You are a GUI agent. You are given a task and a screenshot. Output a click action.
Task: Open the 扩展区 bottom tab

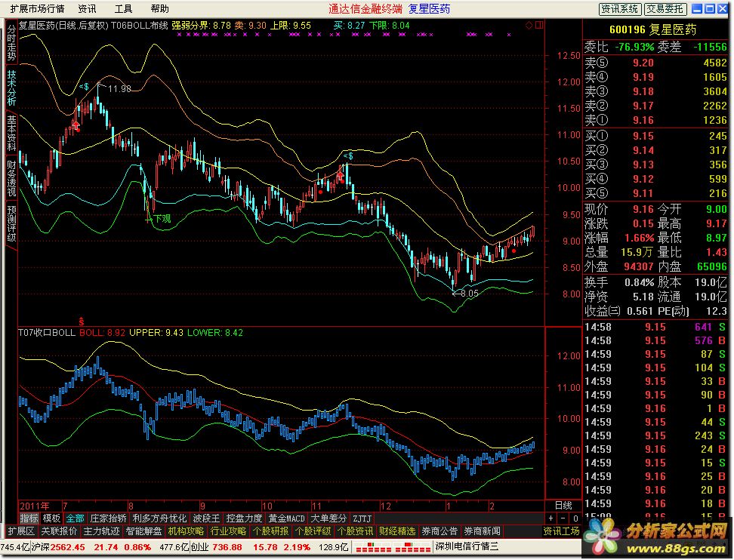(x=22, y=531)
